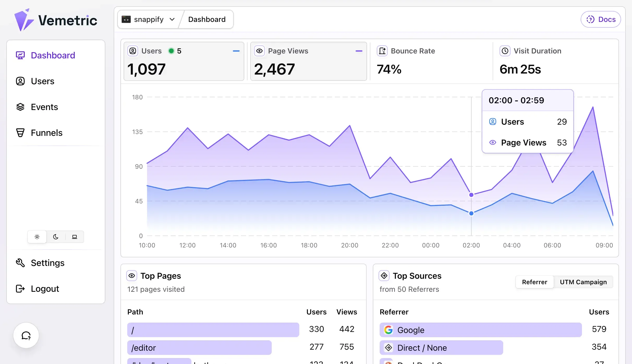Open the Docs page
This screenshot has width=632, height=364.
click(x=601, y=19)
